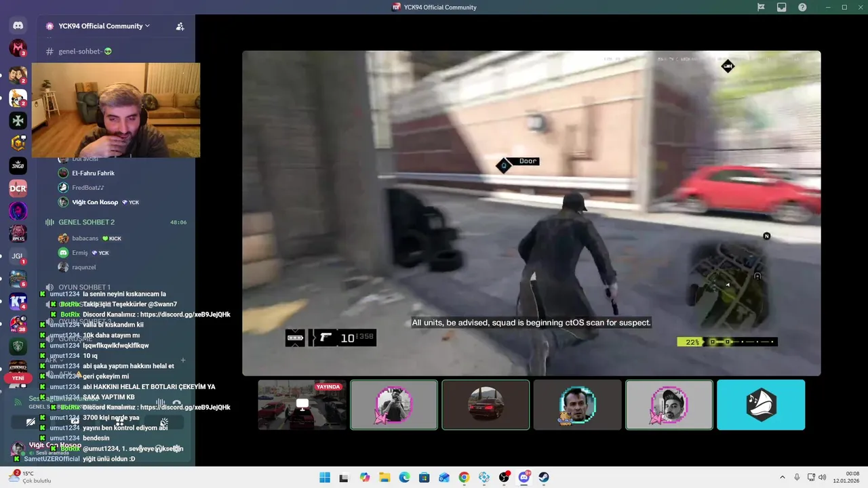Open the red M server icon
Viewport: 868px width, 488px height.
(x=18, y=48)
